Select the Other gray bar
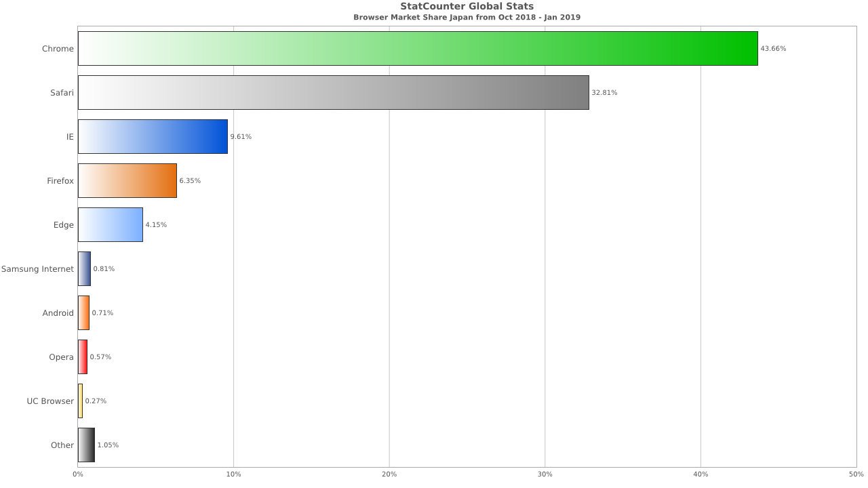868x488 pixels. (86, 445)
